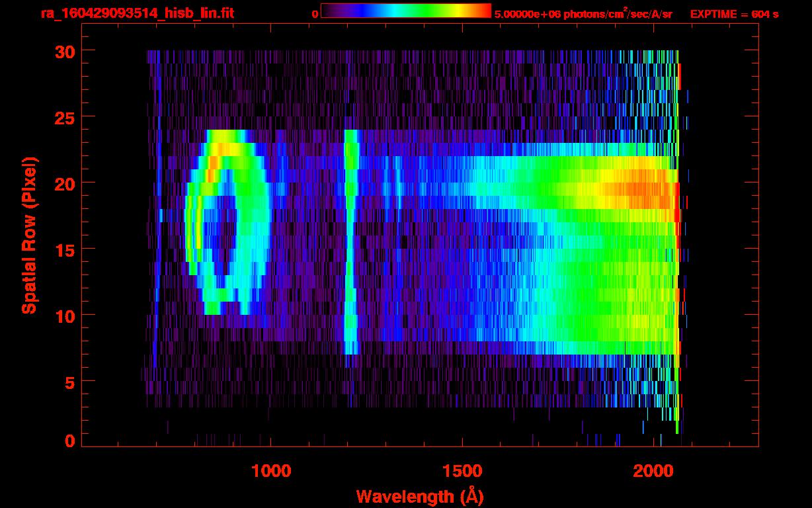Click the color bar minimum label 0
The height and width of the screenshot is (508, 812).
tap(315, 14)
